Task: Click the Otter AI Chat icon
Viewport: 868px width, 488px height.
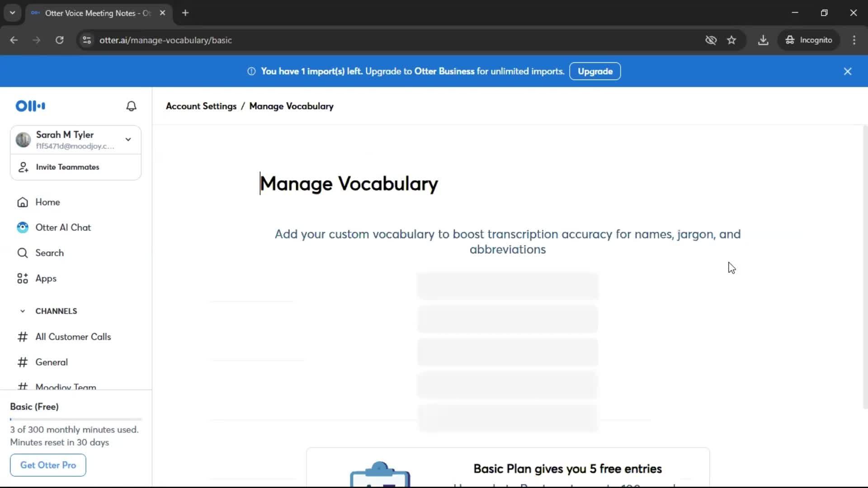Action: [x=23, y=227]
